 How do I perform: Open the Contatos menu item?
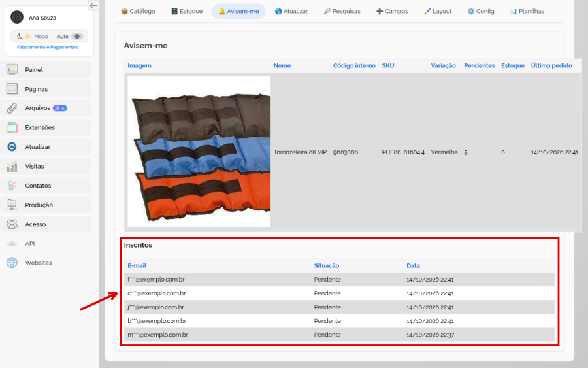coord(46,186)
